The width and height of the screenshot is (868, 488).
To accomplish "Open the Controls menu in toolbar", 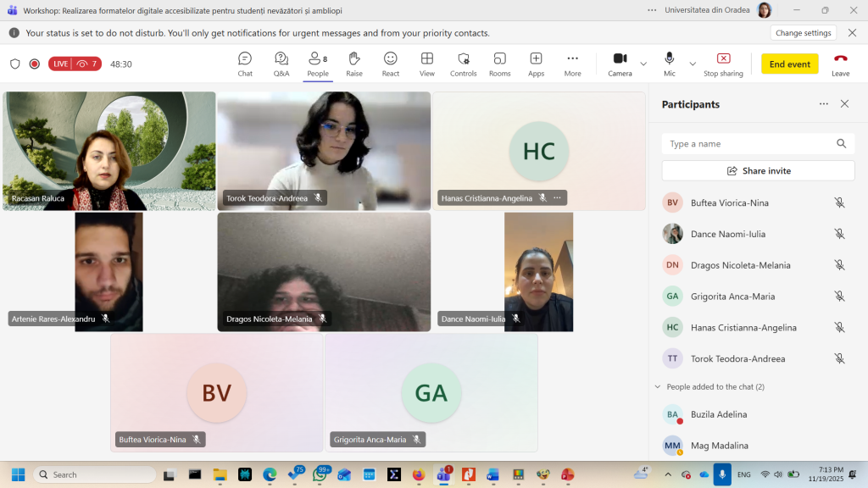I will (x=464, y=64).
